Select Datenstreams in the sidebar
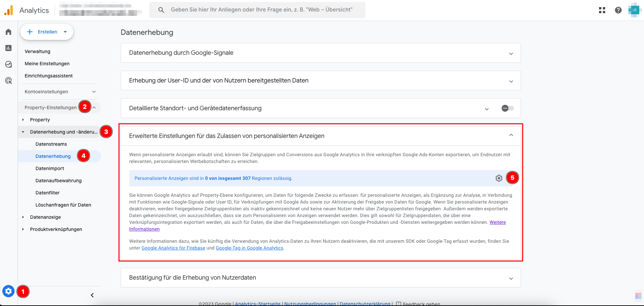The image size is (644, 306). pos(51,144)
